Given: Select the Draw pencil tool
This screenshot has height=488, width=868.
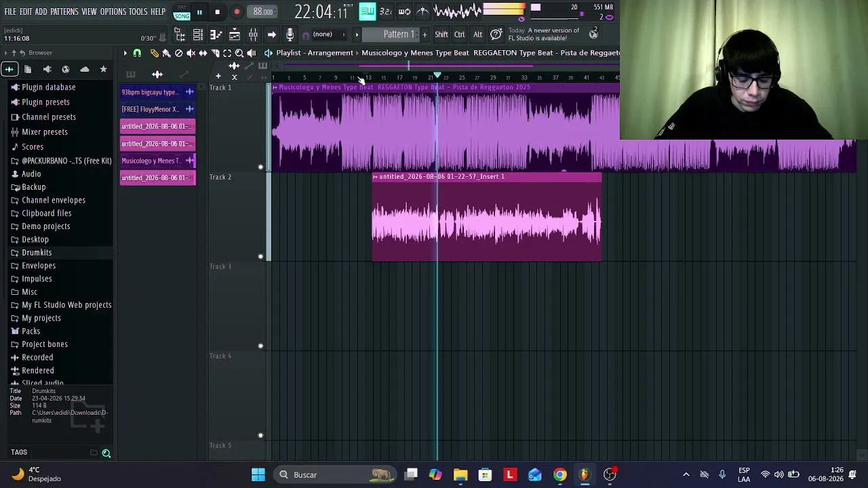Looking at the screenshot, I should [155, 53].
